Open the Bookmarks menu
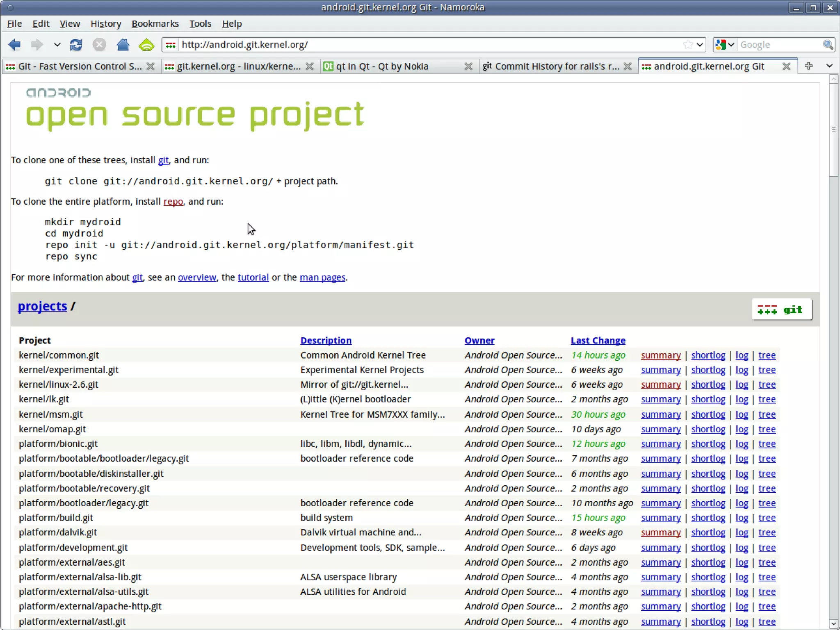The width and height of the screenshot is (840, 630). (x=155, y=24)
